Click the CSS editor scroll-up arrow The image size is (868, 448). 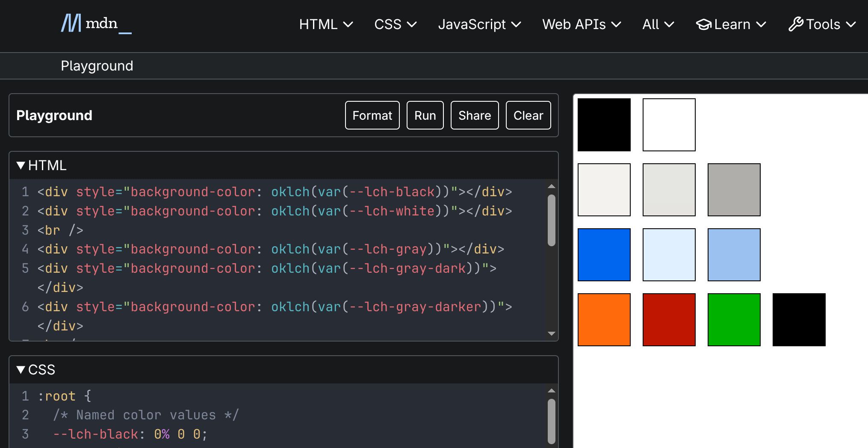551,391
